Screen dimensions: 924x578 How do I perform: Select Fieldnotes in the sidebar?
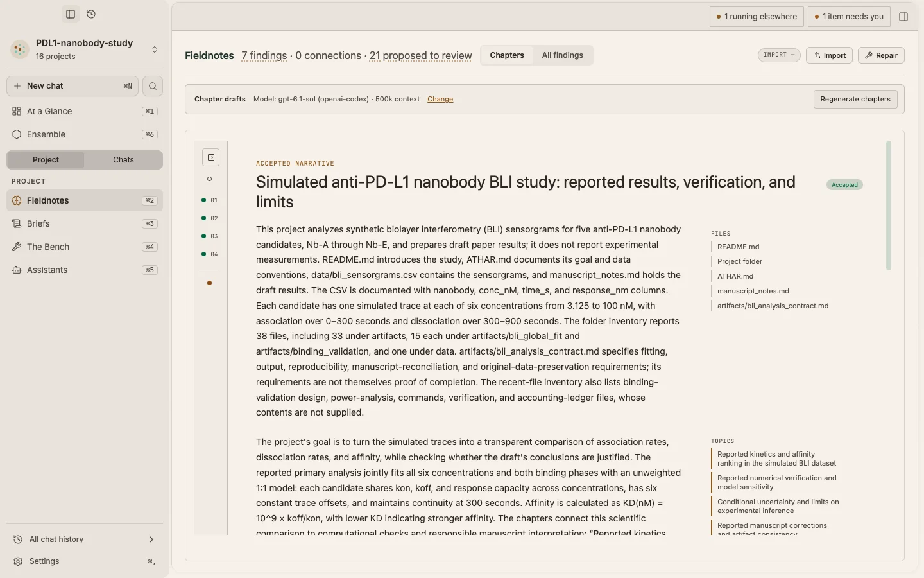tap(85, 200)
